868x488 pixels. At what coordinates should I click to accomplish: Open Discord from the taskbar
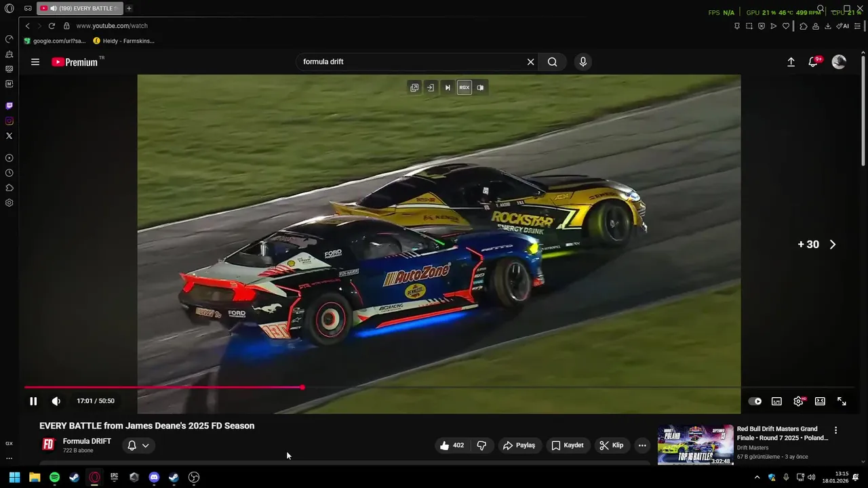[x=154, y=477]
